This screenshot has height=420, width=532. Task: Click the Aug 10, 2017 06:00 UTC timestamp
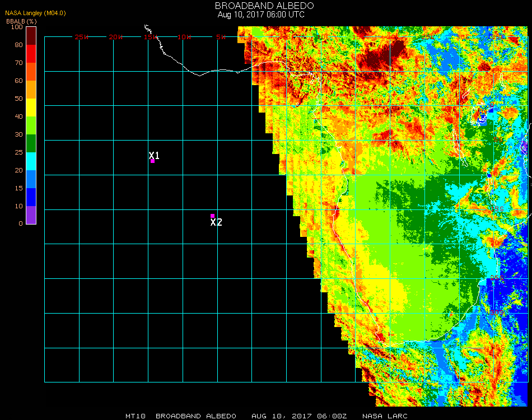pyautogui.click(x=261, y=15)
